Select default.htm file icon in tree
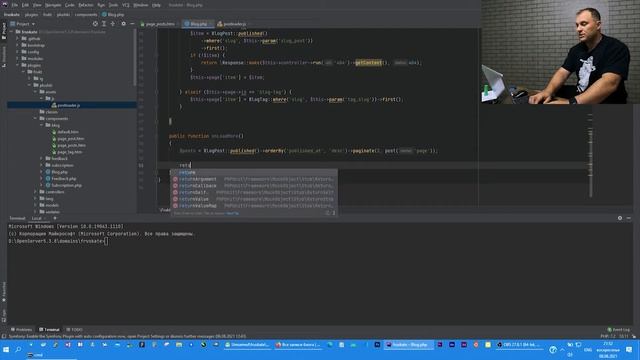 click(54, 132)
